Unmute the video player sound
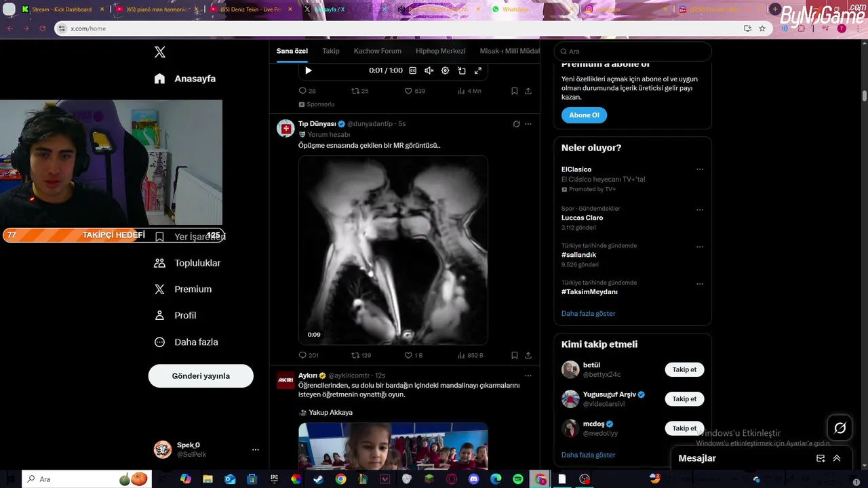Screen dimensions: 868x488 tap(429, 70)
